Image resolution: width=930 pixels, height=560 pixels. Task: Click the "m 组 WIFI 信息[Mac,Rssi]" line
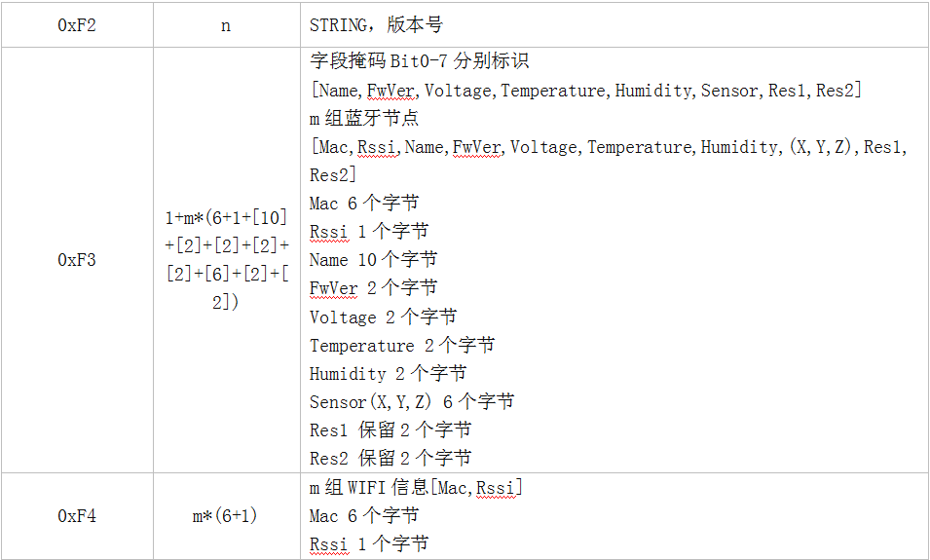coord(416,488)
